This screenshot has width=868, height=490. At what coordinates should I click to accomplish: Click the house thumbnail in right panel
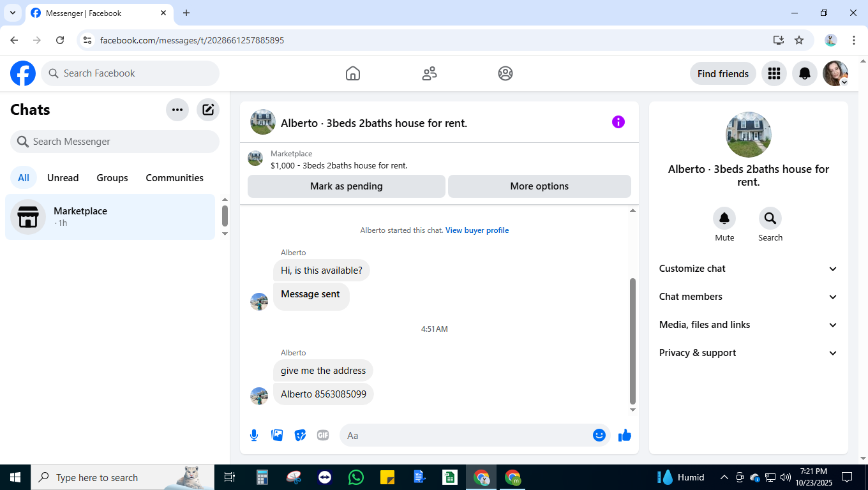749,135
